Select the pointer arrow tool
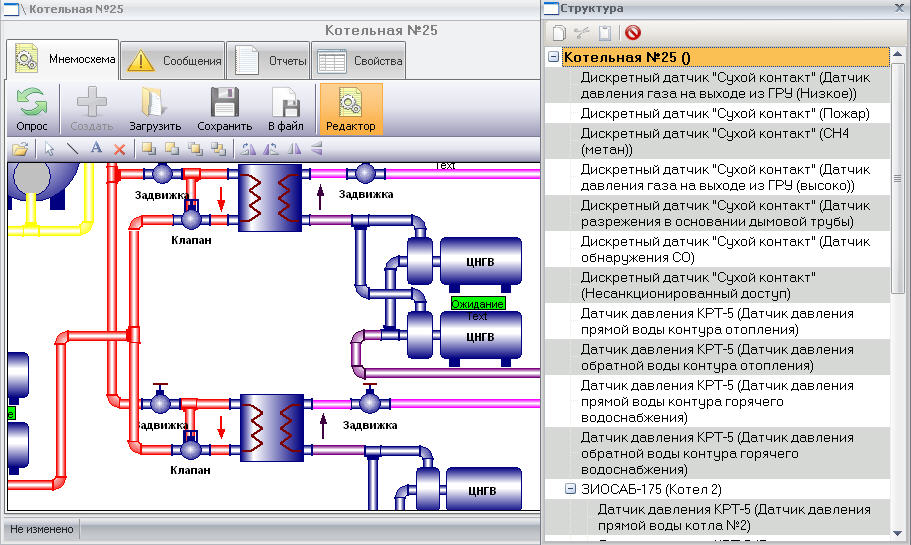The image size is (911, 545). (49, 149)
